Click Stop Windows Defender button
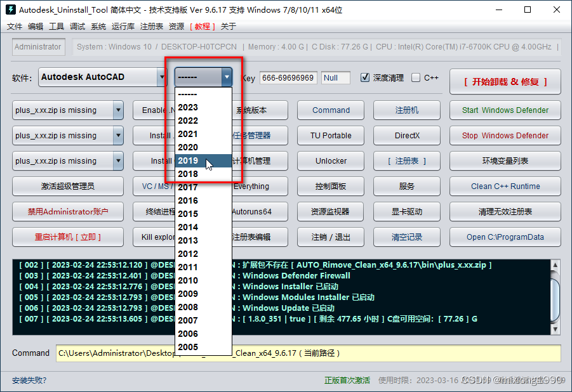The width and height of the screenshot is (572, 392). [505, 135]
